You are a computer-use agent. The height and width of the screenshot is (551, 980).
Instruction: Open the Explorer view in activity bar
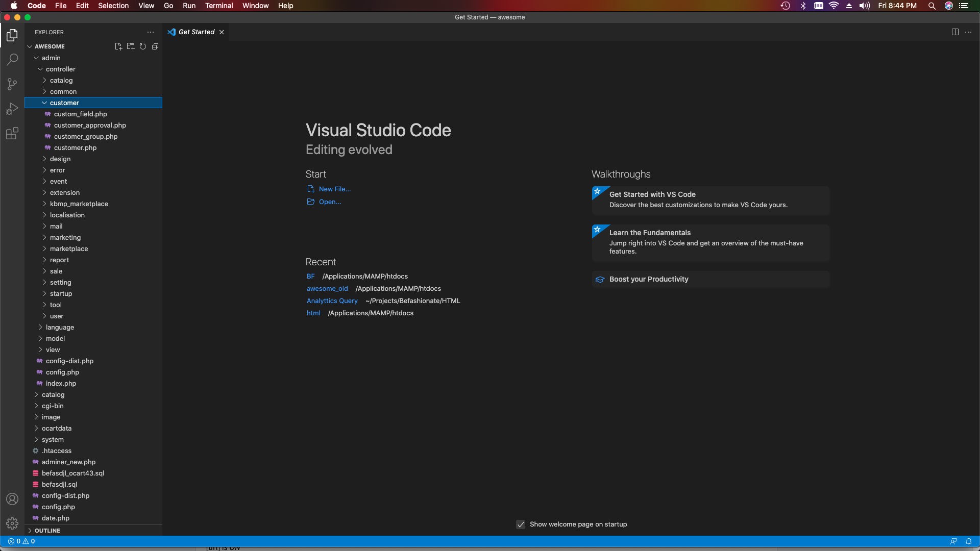pos(12,35)
